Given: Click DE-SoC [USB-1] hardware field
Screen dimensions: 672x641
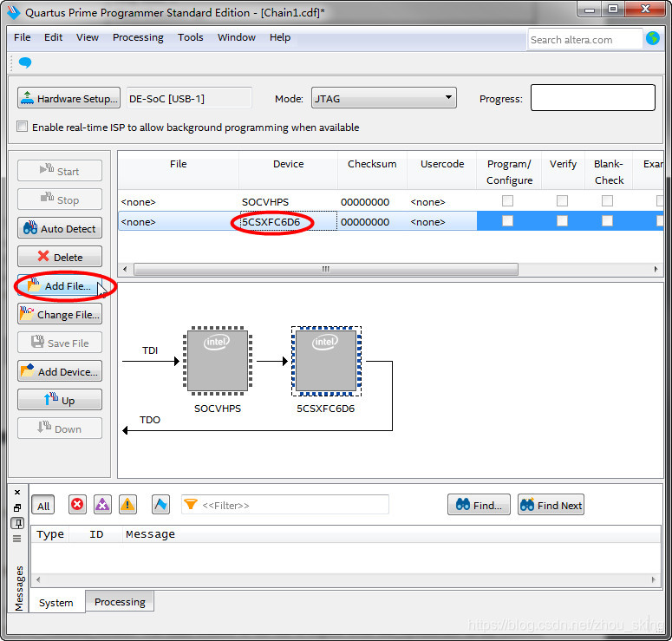Looking at the screenshot, I should click(x=189, y=98).
